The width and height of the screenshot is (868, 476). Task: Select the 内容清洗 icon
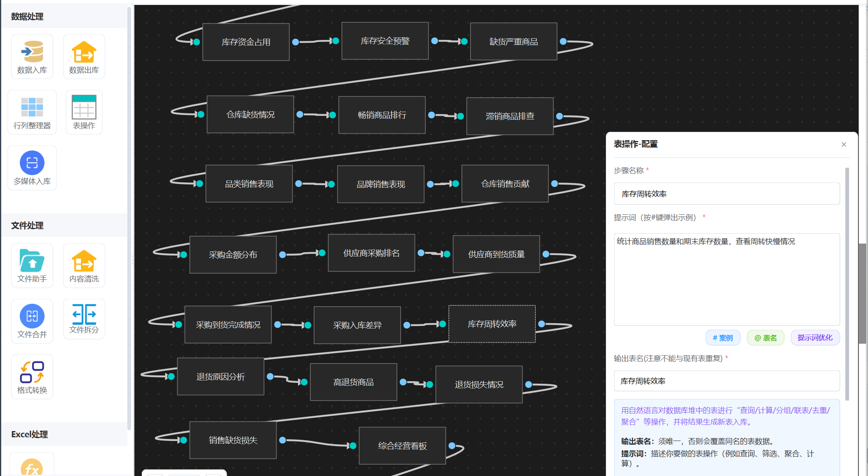click(84, 261)
